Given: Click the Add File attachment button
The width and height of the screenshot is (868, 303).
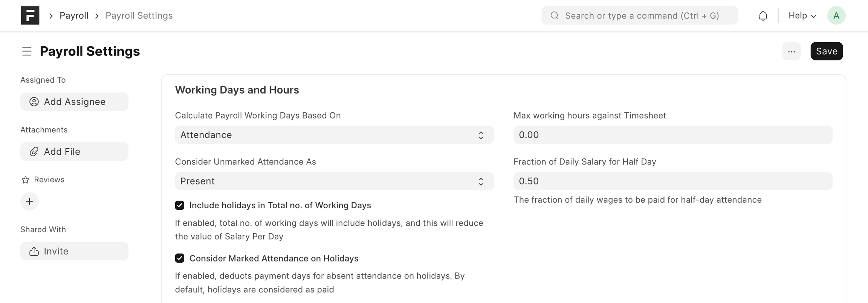Looking at the screenshot, I should pos(74,152).
